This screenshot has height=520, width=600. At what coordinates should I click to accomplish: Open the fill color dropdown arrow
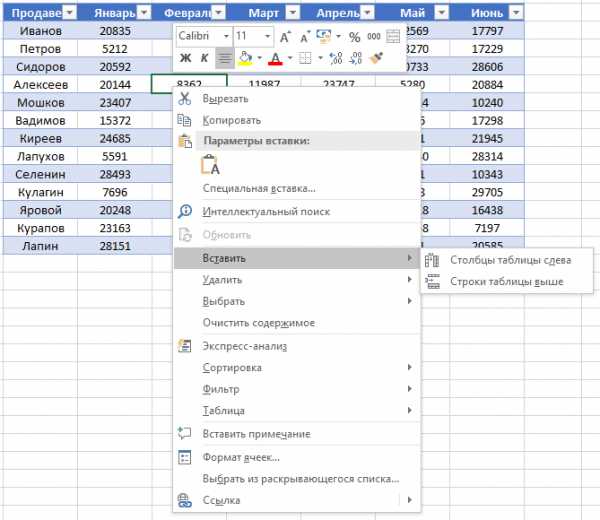click(x=259, y=58)
